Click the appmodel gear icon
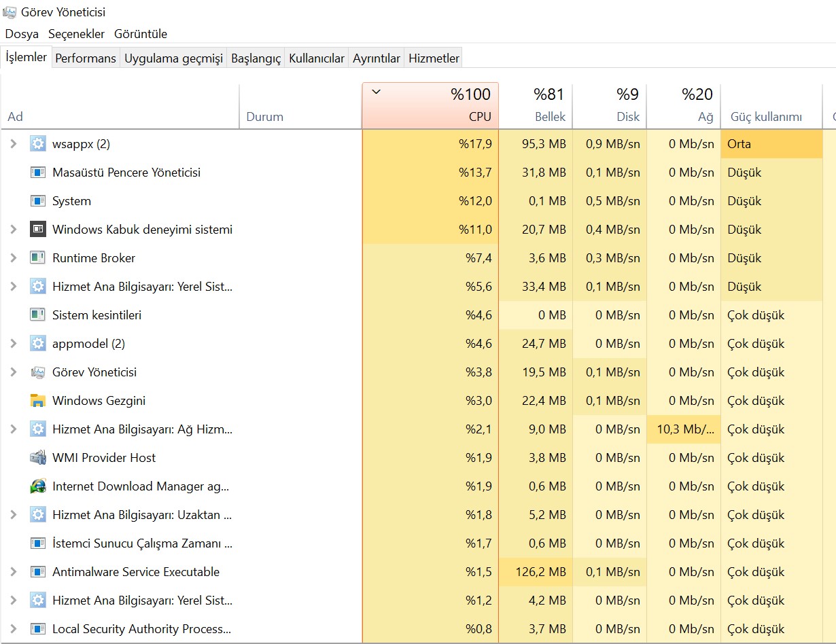The image size is (836, 644). point(38,344)
